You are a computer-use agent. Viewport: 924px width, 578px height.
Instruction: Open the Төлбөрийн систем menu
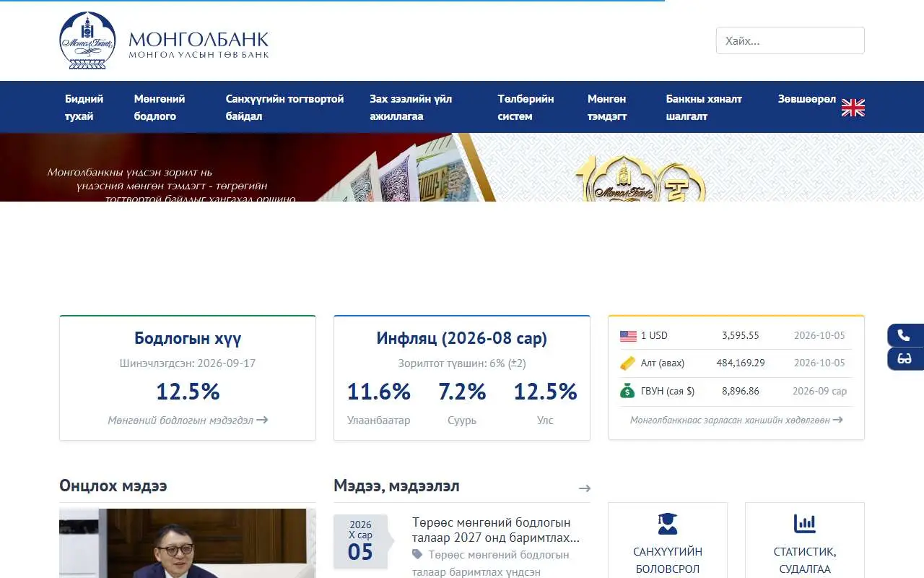tap(526, 108)
